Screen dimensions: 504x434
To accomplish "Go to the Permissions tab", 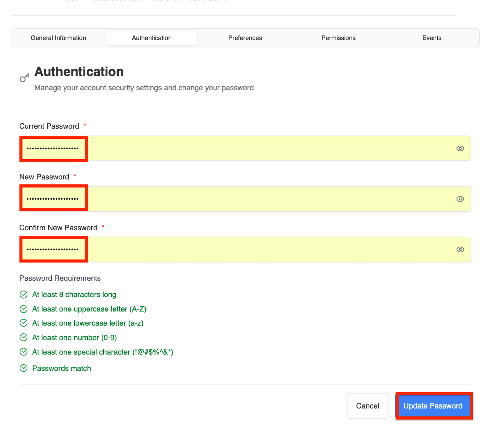I will (x=338, y=38).
